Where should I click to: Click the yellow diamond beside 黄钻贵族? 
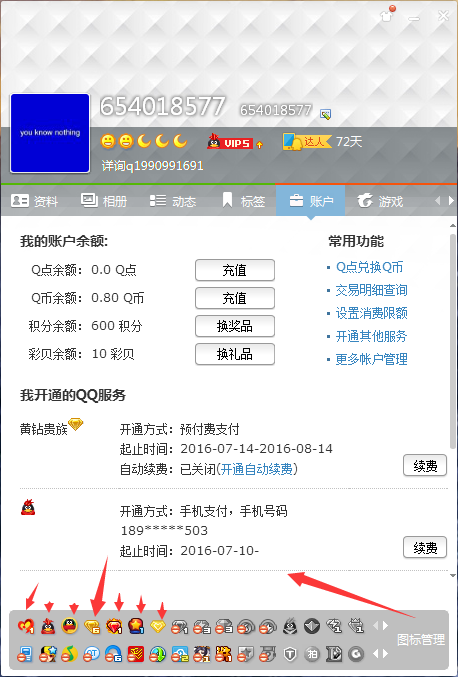(76, 424)
